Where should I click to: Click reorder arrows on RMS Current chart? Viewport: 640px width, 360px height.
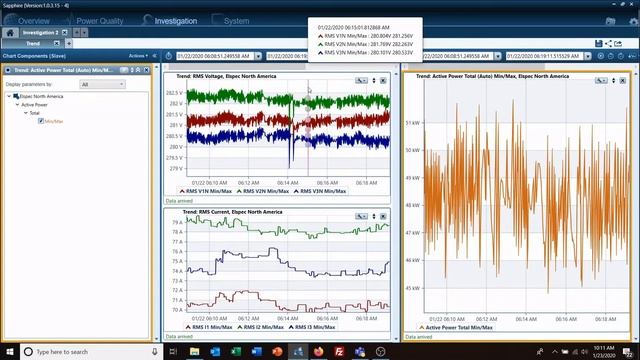(x=374, y=216)
